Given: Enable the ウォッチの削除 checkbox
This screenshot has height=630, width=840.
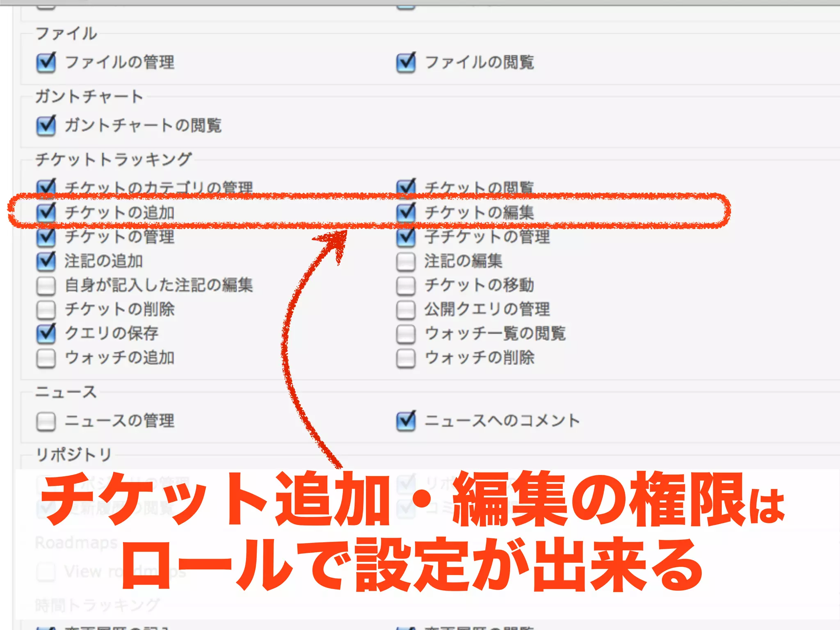Looking at the screenshot, I should tap(406, 358).
